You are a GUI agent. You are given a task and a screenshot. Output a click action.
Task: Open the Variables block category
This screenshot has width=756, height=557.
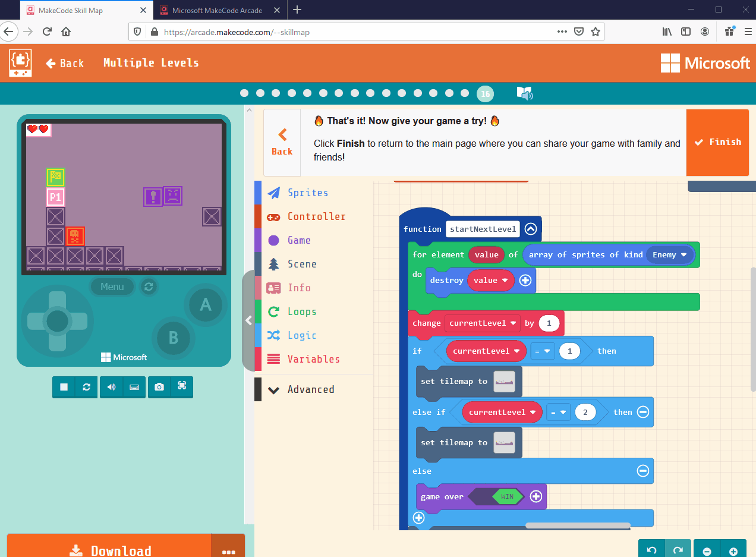point(313,359)
